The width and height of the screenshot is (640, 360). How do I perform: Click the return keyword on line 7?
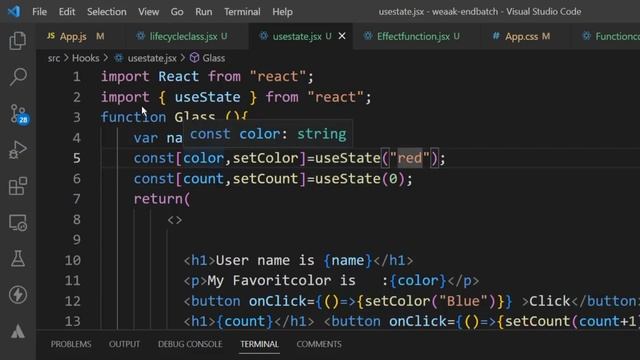coord(158,199)
